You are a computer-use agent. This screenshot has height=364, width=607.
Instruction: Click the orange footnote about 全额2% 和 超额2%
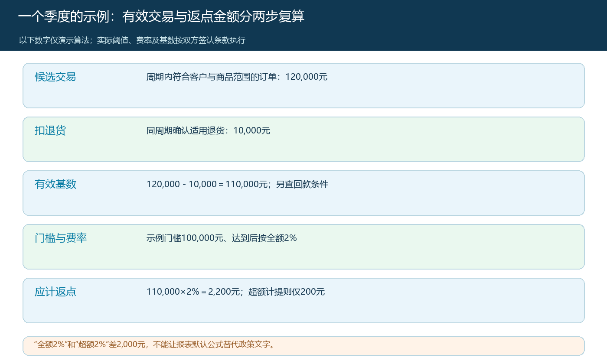[x=303, y=346]
